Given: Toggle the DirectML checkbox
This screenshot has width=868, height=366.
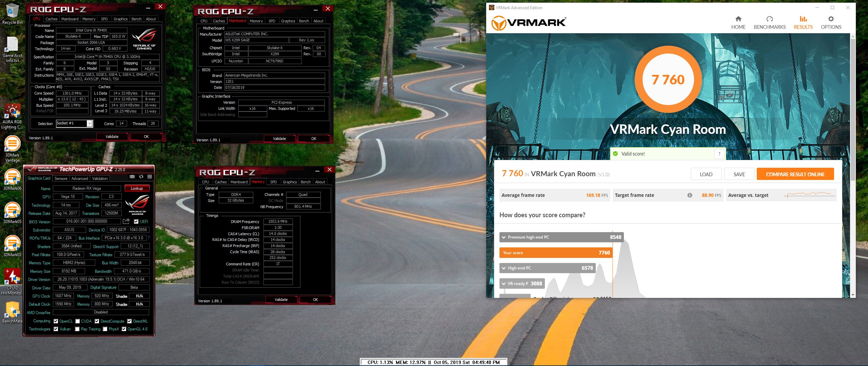Looking at the screenshot, I should click(130, 321).
